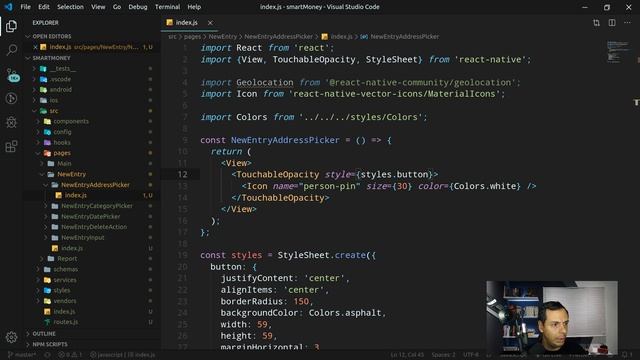Open routes.js in the file tree
Screen dimensions: 640x360
[65, 322]
